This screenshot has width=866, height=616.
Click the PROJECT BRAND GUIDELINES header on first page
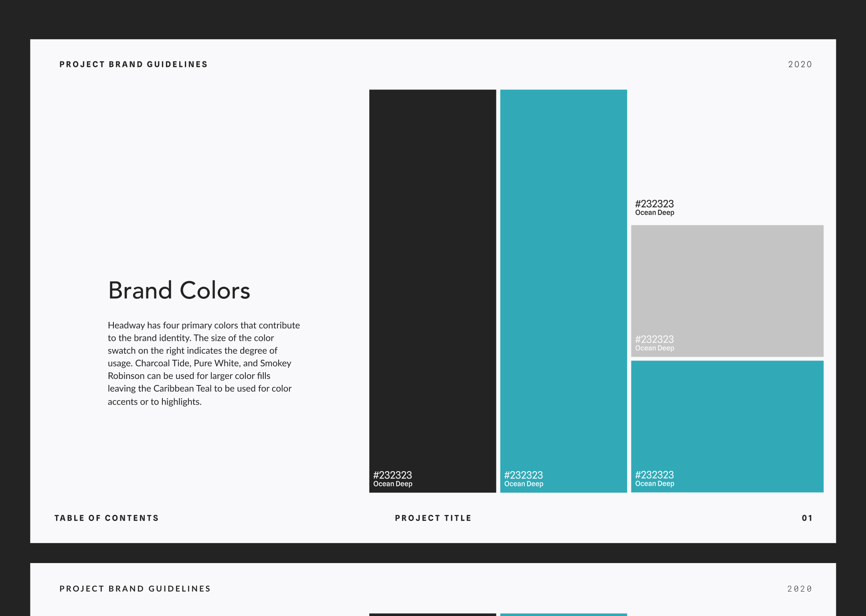(x=134, y=65)
